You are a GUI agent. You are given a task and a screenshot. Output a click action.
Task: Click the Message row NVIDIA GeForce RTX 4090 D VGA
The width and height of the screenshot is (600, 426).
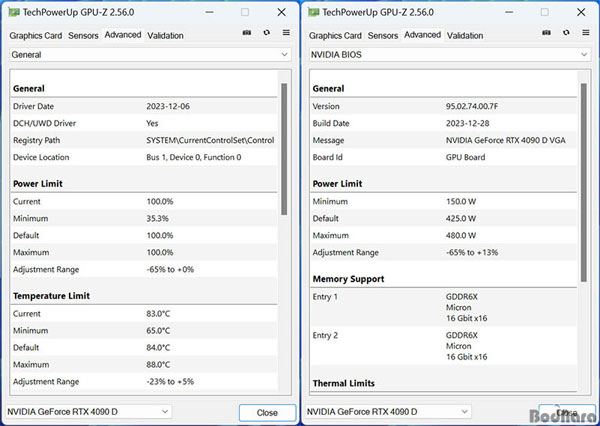pos(443,140)
